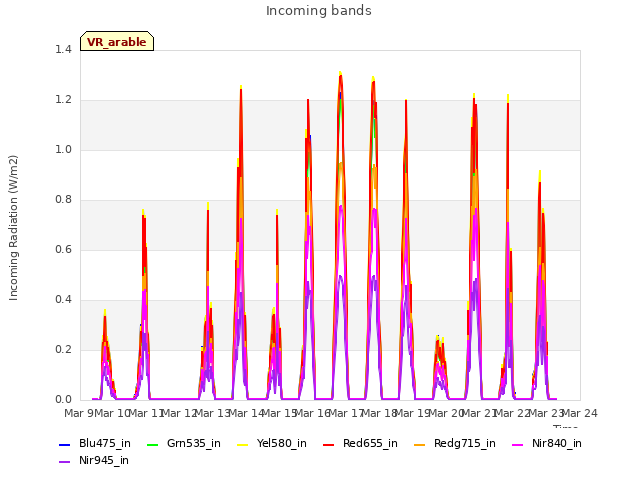Click the 1.4 y-axis tick label
The height and width of the screenshot is (480, 640).
(x=63, y=50)
